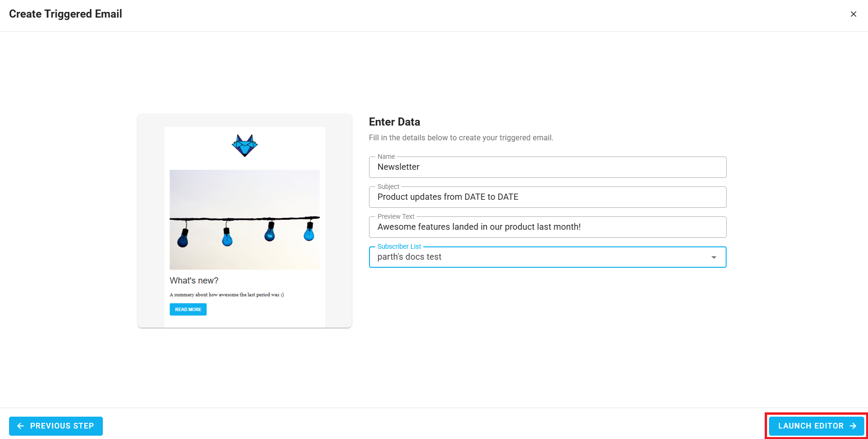868x439 pixels.
Task: Select the parth's docs test list field
Action: [x=524, y=257]
